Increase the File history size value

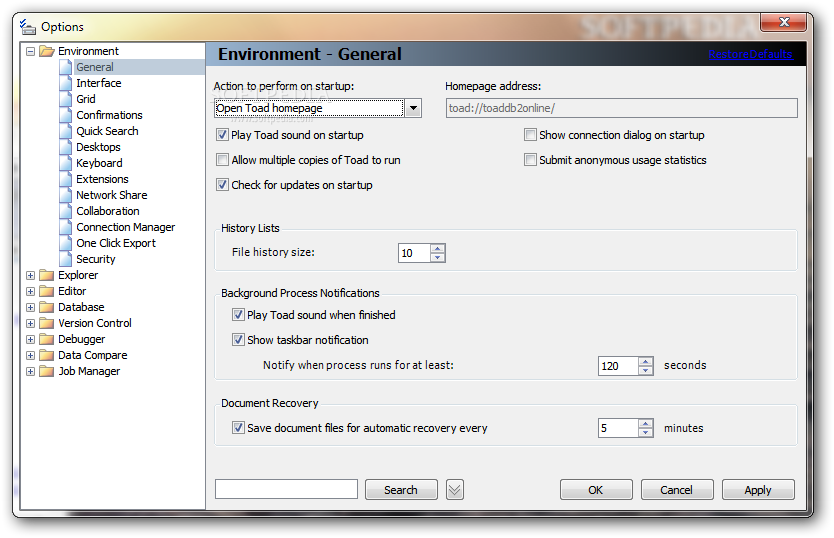coord(437,249)
